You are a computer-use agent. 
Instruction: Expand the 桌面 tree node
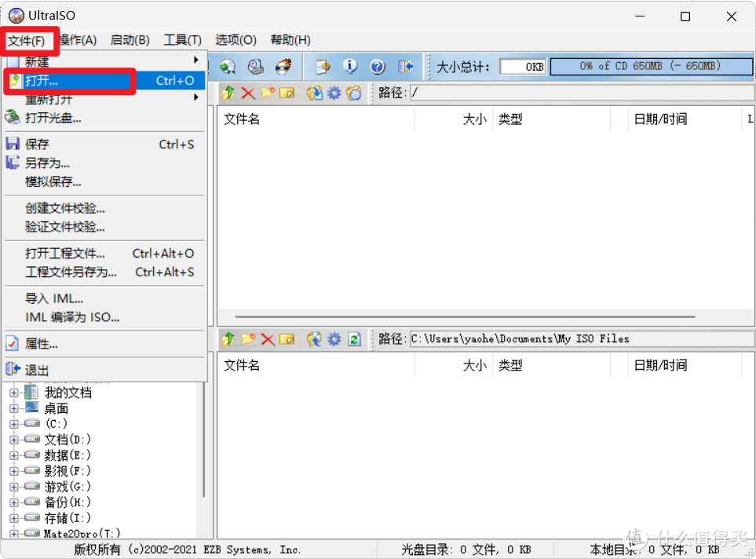tap(14, 408)
